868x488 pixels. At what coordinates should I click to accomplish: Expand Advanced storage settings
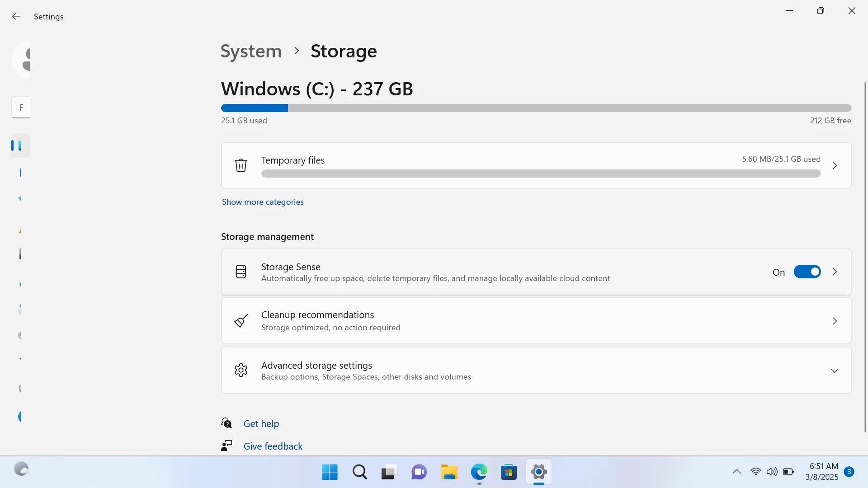[x=835, y=370]
